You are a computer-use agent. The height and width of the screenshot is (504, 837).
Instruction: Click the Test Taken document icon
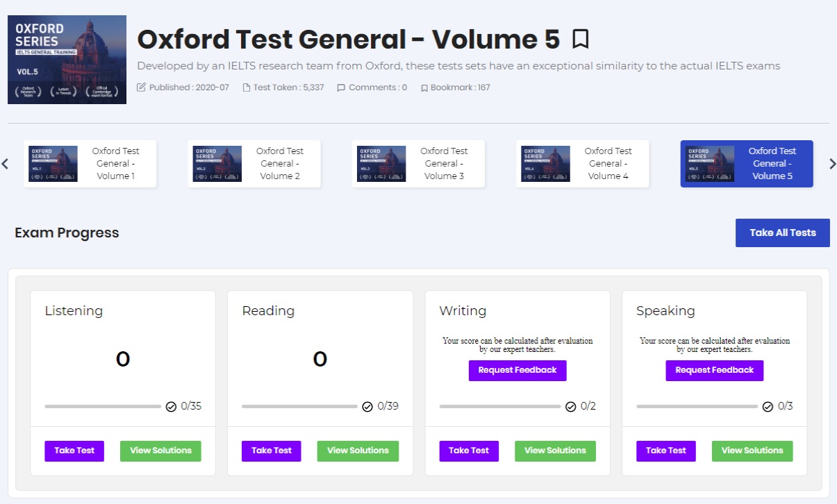pos(247,87)
